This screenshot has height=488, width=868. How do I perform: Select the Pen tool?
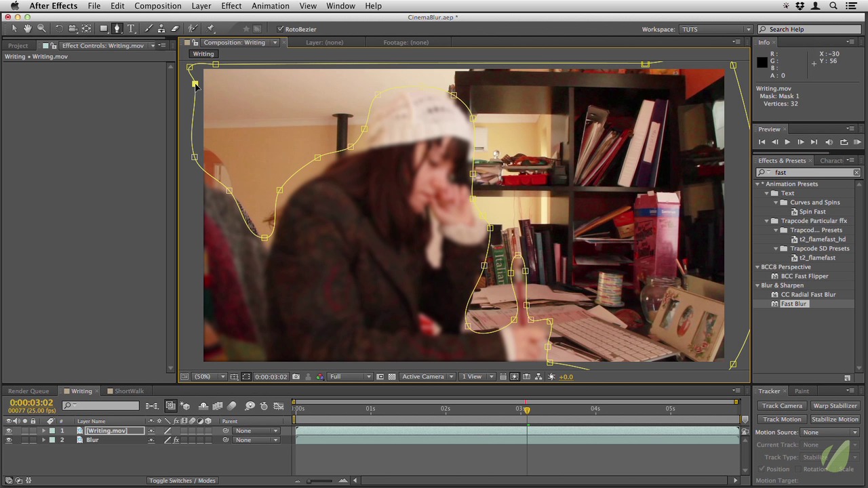coord(117,28)
